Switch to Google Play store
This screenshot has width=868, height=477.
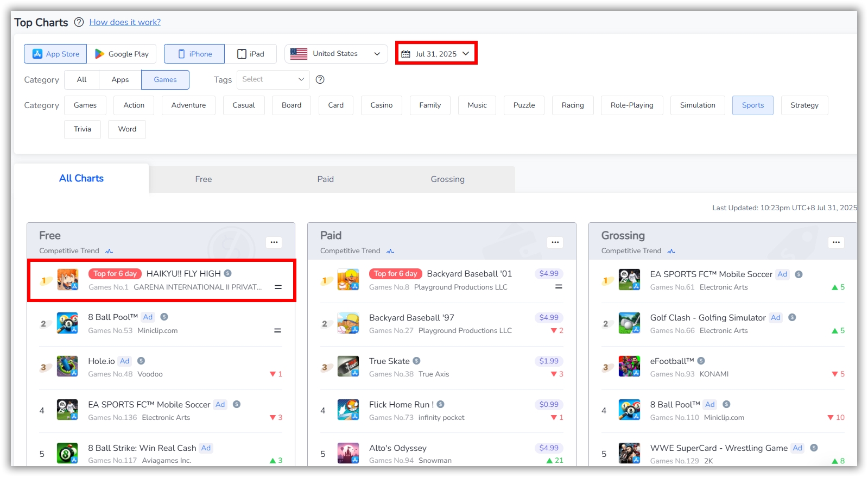(x=122, y=54)
